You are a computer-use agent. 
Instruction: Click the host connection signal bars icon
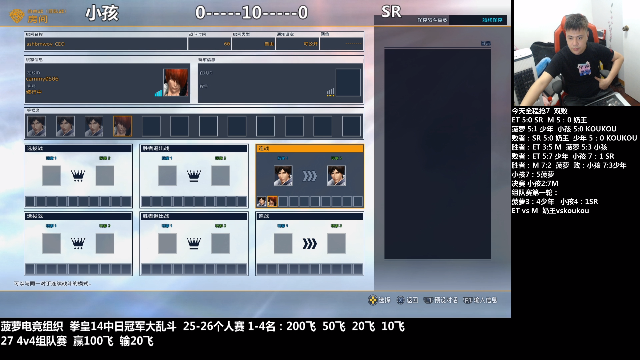pos(158,93)
